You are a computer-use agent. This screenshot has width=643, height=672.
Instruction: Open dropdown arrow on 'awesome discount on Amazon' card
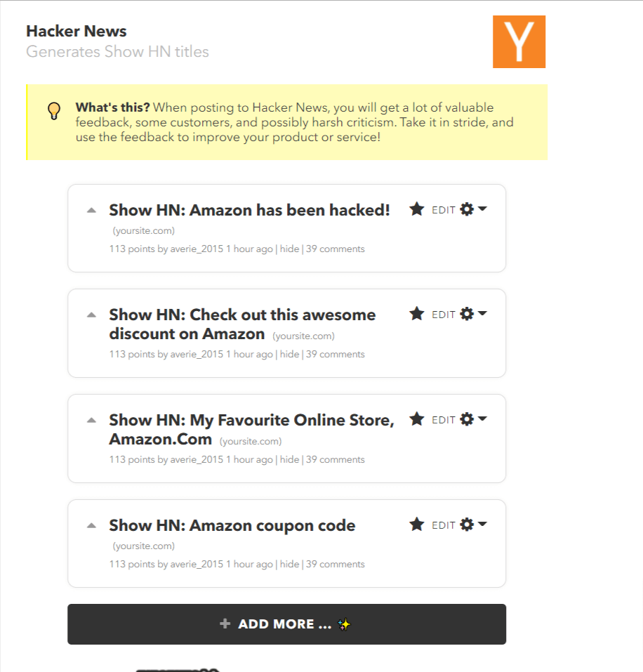(482, 313)
